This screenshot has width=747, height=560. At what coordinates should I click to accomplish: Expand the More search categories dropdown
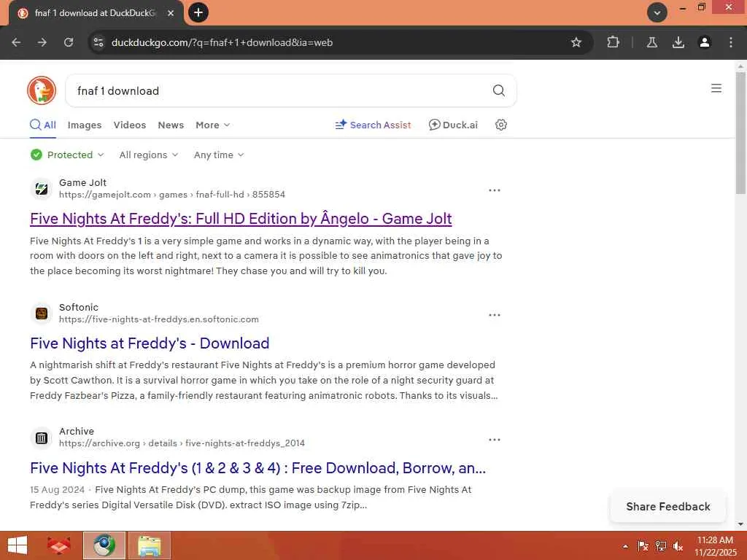[x=212, y=125]
